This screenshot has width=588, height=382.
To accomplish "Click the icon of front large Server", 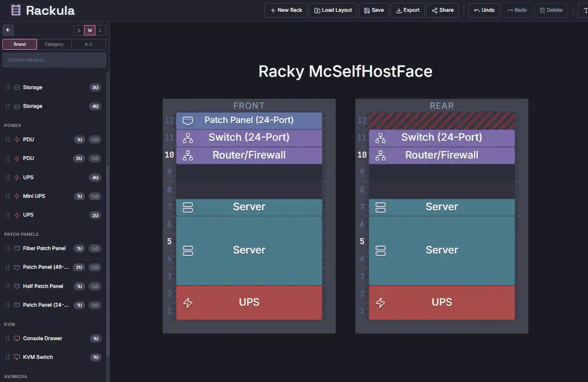I will (x=188, y=251).
